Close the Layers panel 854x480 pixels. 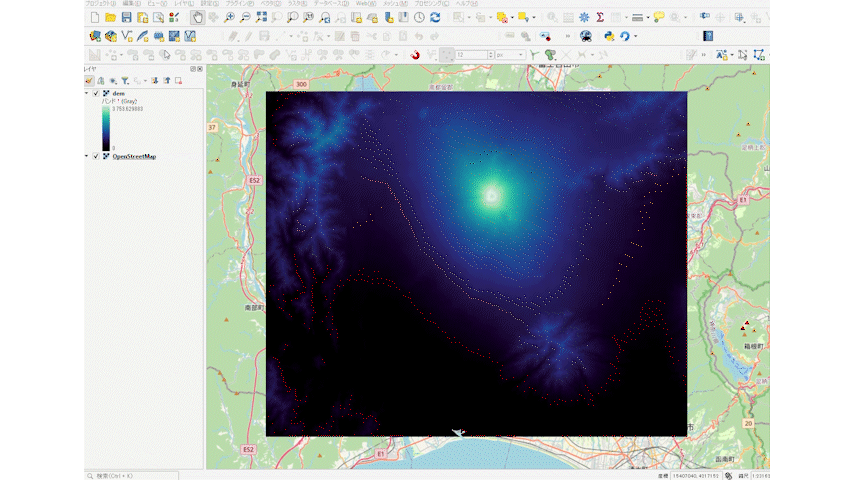[x=200, y=69]
